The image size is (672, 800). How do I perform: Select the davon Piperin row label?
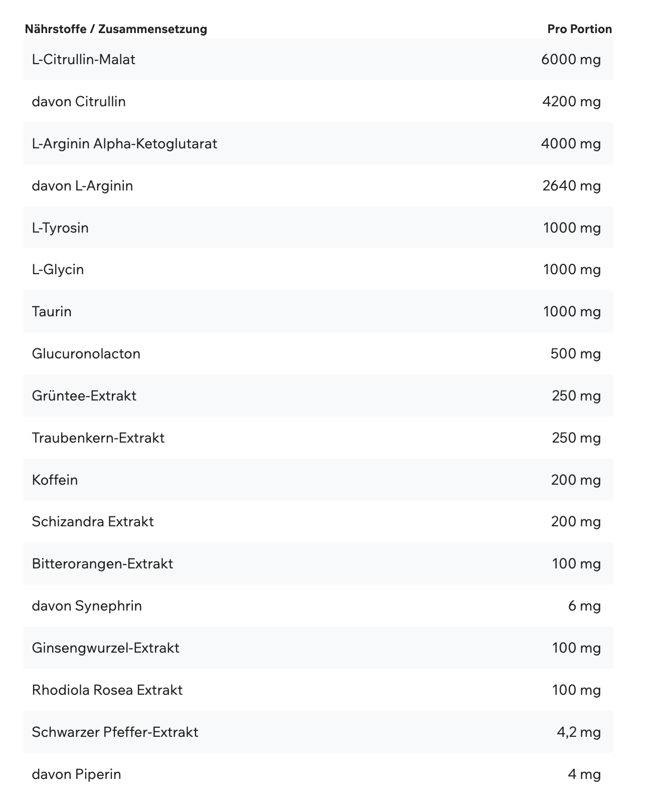tap(76, 774)
